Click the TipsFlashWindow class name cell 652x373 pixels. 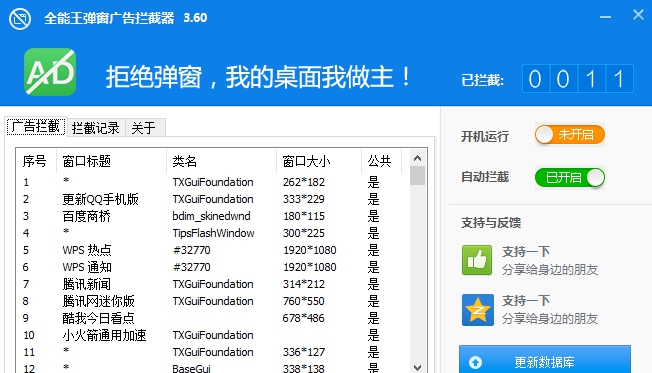213,233
